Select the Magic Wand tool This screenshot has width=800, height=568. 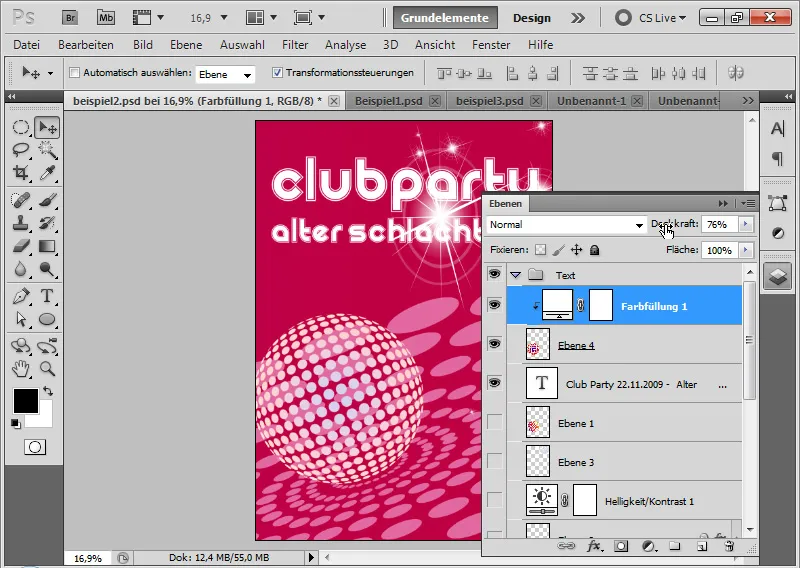pos(47,150)
